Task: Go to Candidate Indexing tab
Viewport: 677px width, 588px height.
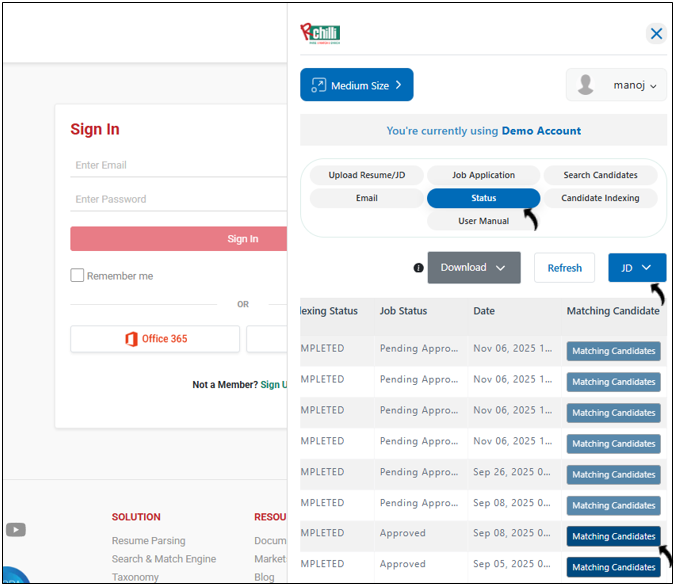Action: (600, 198)
